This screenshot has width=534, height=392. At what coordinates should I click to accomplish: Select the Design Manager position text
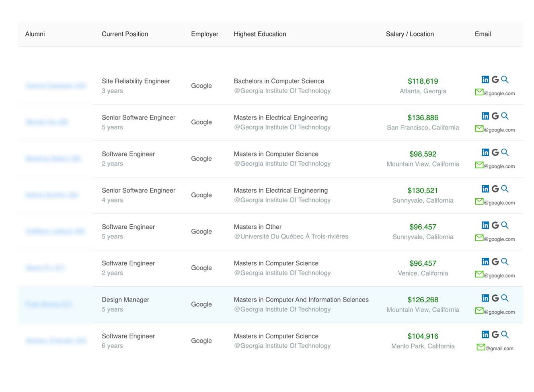(125, 300)
